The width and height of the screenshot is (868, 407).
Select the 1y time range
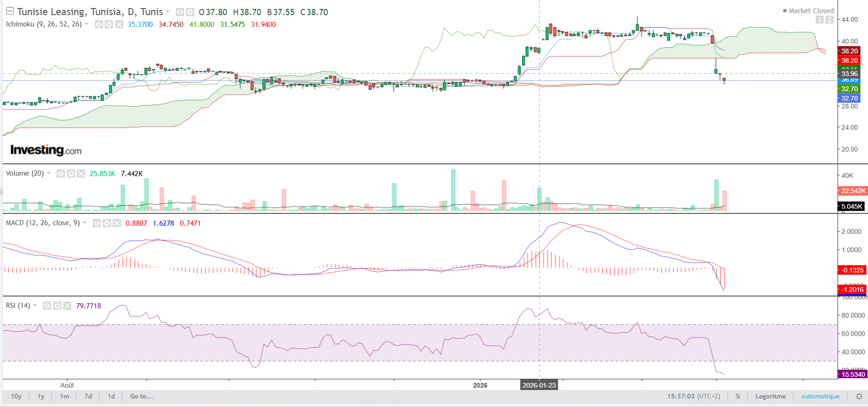click(x=41, y=397)
